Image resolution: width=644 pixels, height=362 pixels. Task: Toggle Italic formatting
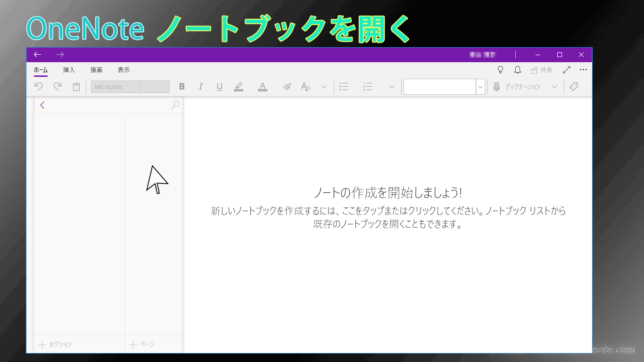click(x=201, y=87)
